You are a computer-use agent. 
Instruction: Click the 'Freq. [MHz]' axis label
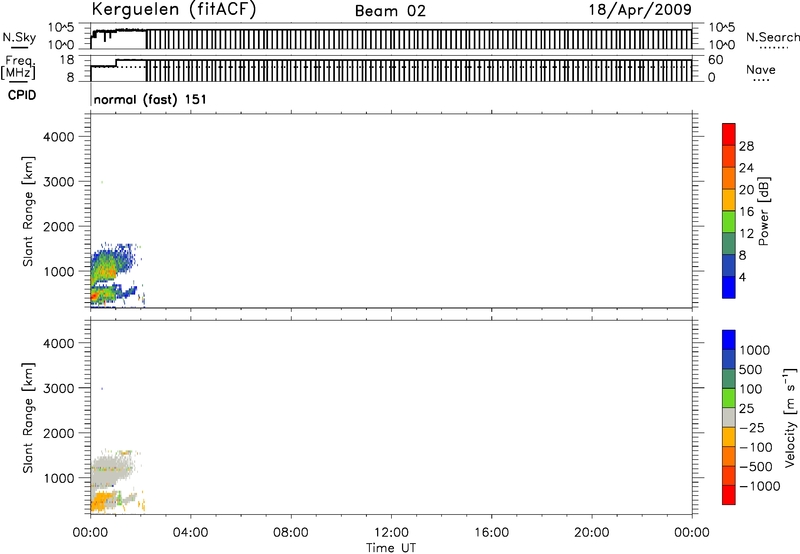(x=19, y=67)
